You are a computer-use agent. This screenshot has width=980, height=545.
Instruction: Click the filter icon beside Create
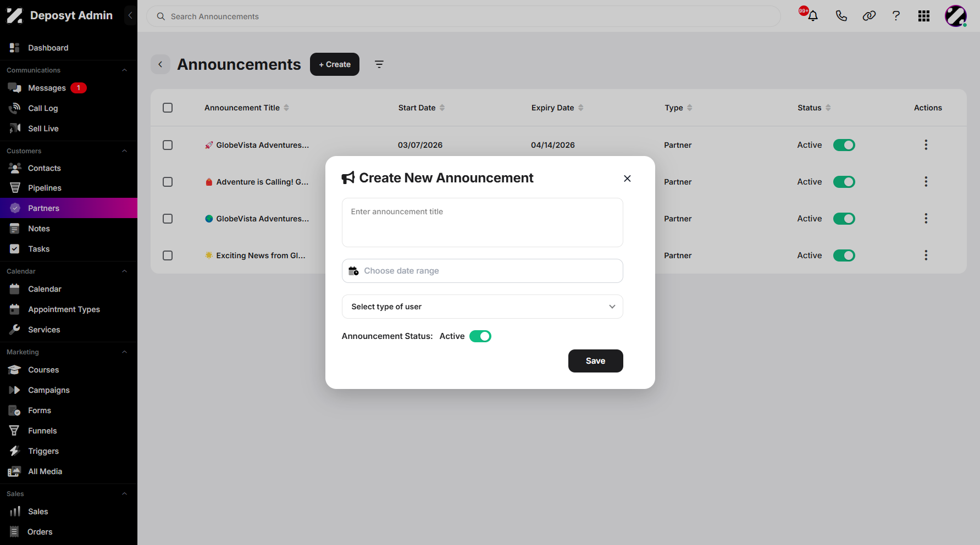[379, 64]
